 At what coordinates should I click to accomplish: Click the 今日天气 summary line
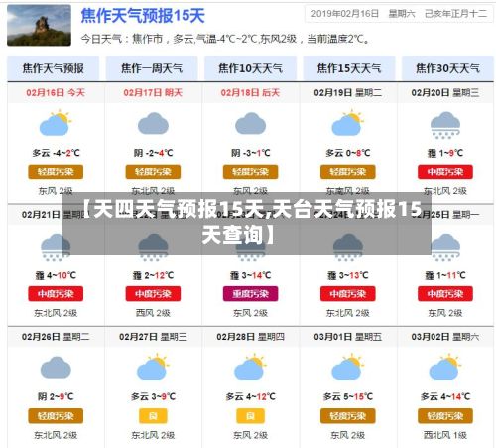tap(225, 39)
